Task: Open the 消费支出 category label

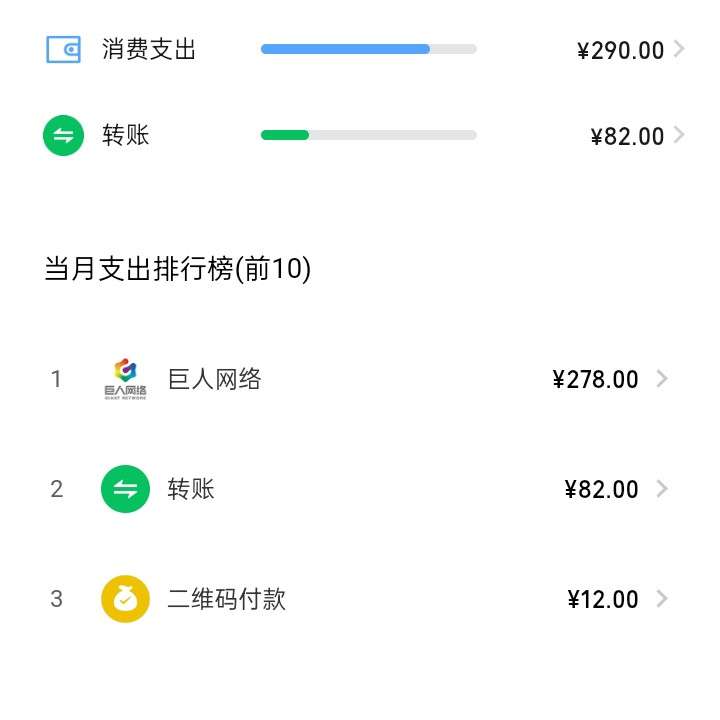Action: point(149,49)
